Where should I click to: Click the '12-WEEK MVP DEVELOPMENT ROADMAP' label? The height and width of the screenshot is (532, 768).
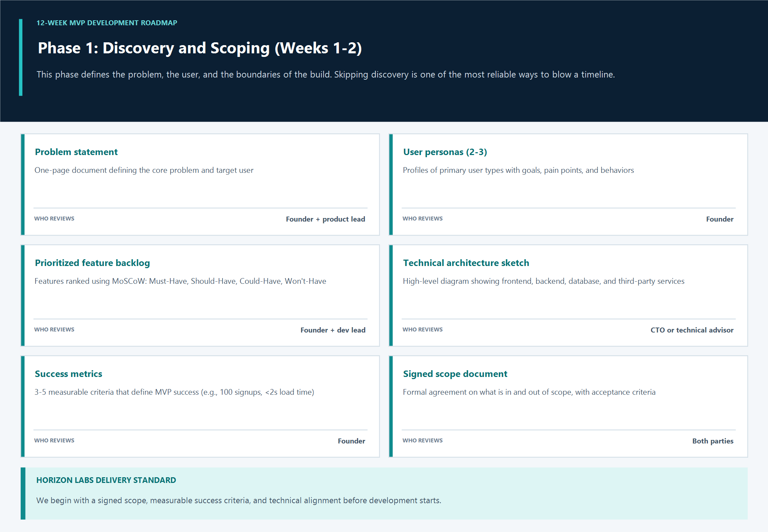click(107, 23)
